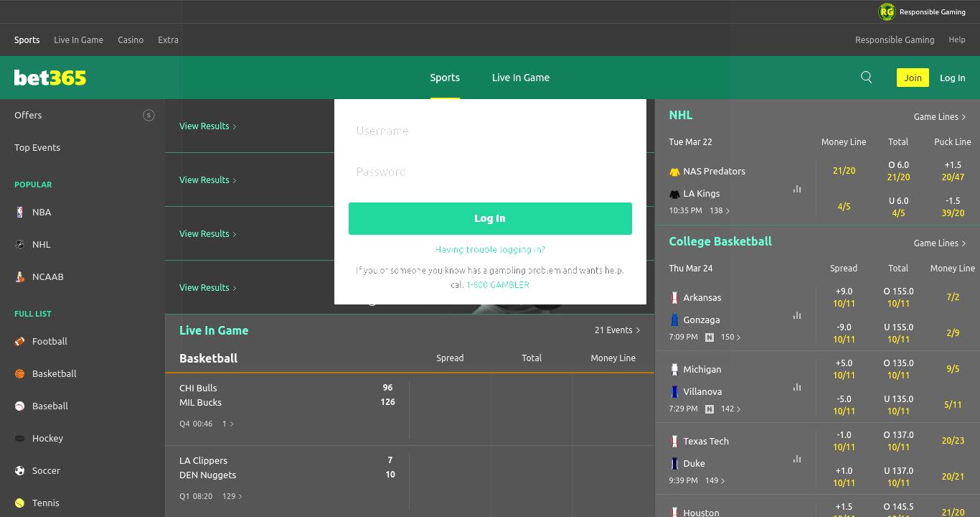Viewport: 980px width, 517px height.
Task: Click the Soccer ball icon in sidebar
Action: pos(20,470)
